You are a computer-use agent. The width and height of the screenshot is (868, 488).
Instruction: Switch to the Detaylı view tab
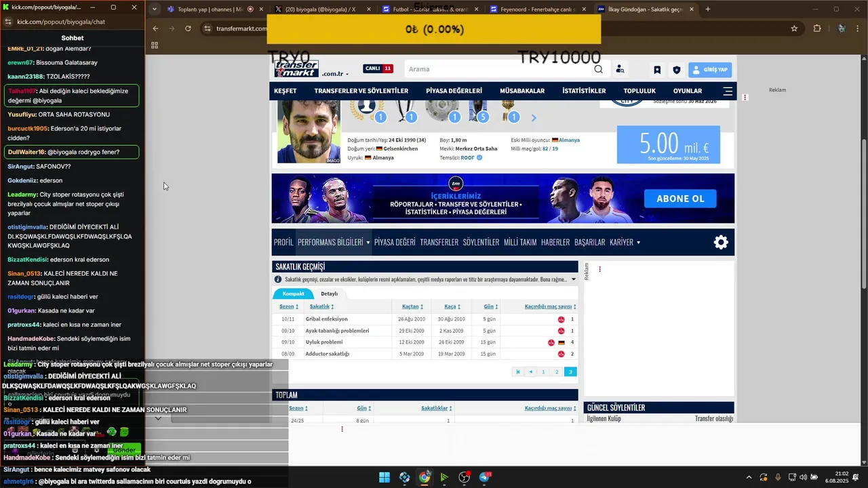pos(329,293)
